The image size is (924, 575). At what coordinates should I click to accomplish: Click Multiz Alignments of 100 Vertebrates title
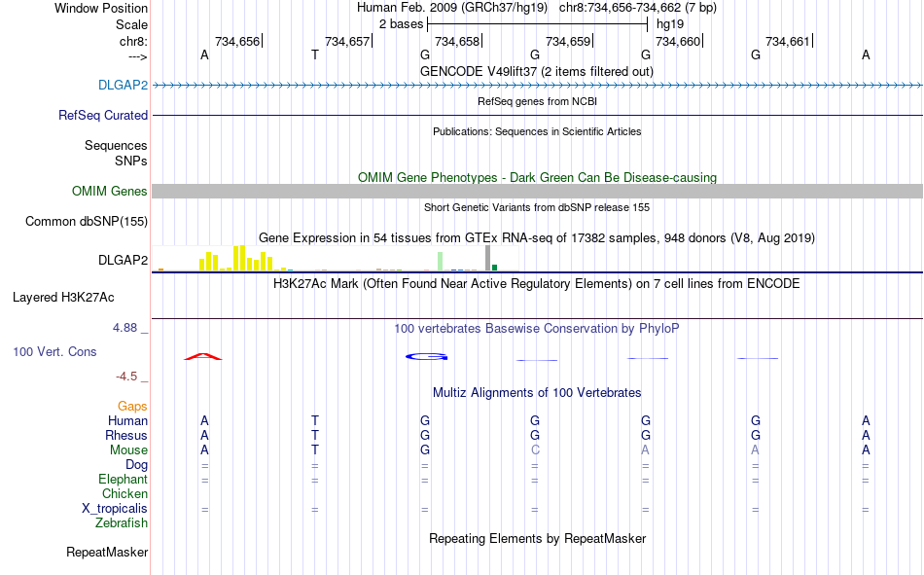click(537, 393)
